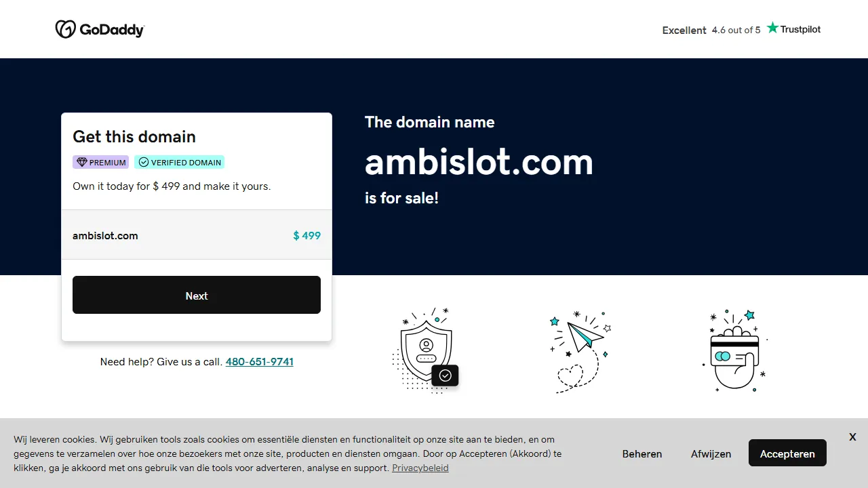Screen dimensions: 868x488
Task: Select the diamond icon on the PREMIUM badge
Action: [81, 162]
